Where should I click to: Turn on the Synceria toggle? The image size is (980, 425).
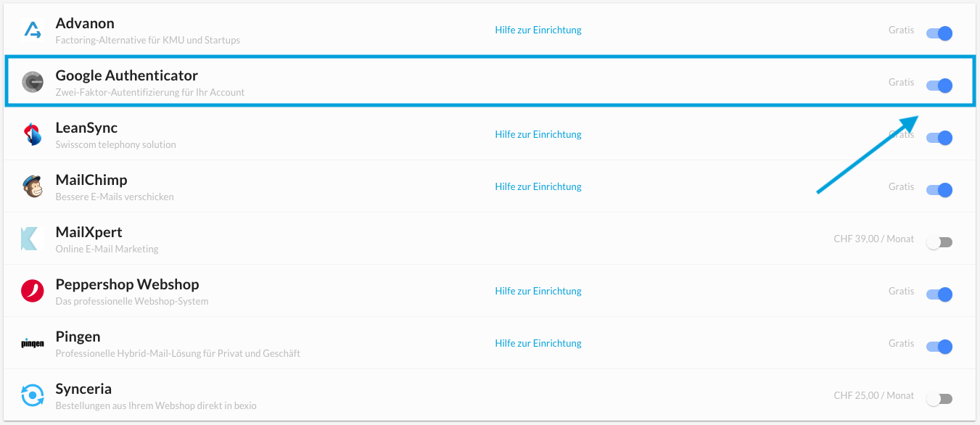click(939, 399)
